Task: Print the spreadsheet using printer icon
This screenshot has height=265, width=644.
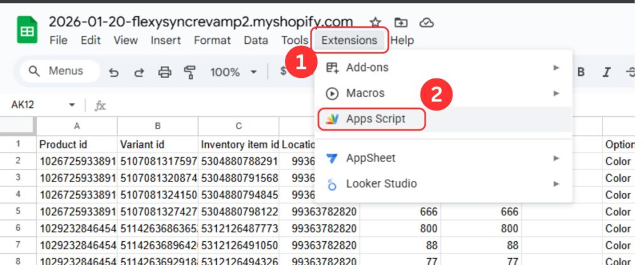Action: pyautogui.click(x=165, y=72)
